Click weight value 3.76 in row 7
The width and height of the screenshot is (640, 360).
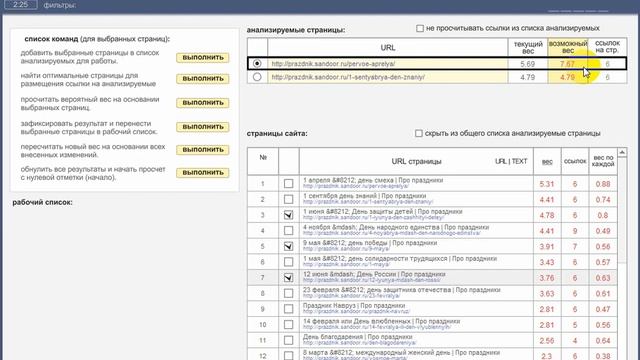(547, 278)
